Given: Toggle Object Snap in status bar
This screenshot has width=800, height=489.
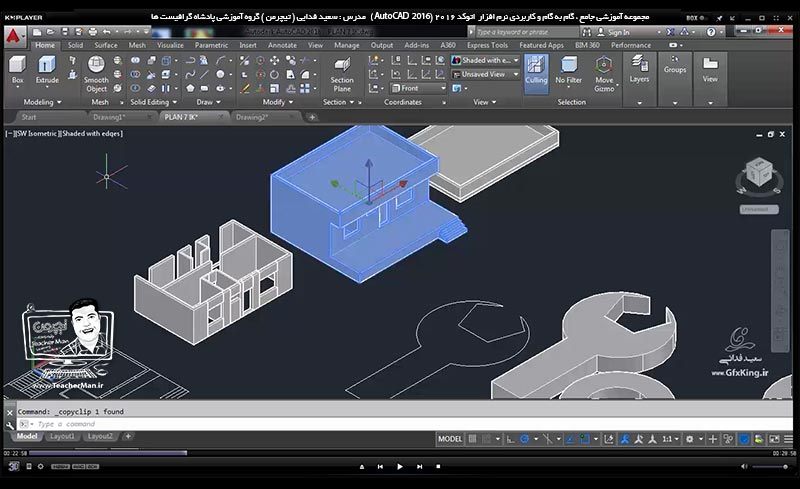Looking at the screenshot, I should tap(585, 439).
